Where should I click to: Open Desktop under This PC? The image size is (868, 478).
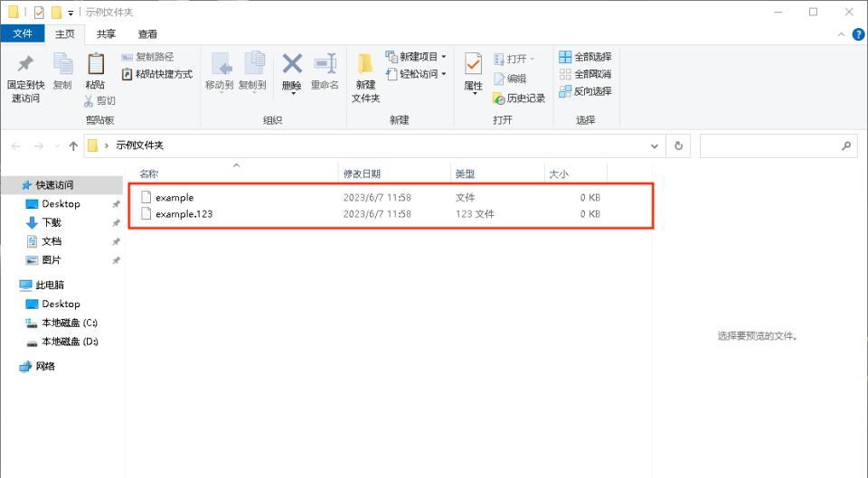(x=61, y=304)
